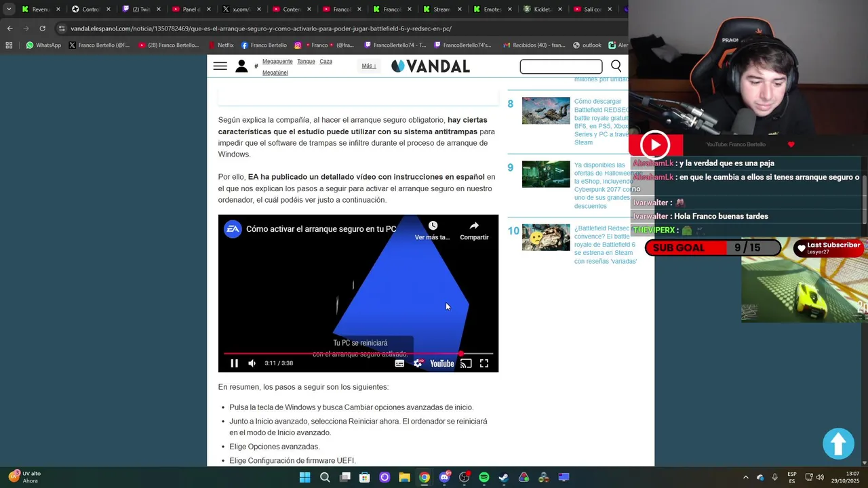
Task: Open the ESP language switcher
Action: tap(791, 477)
